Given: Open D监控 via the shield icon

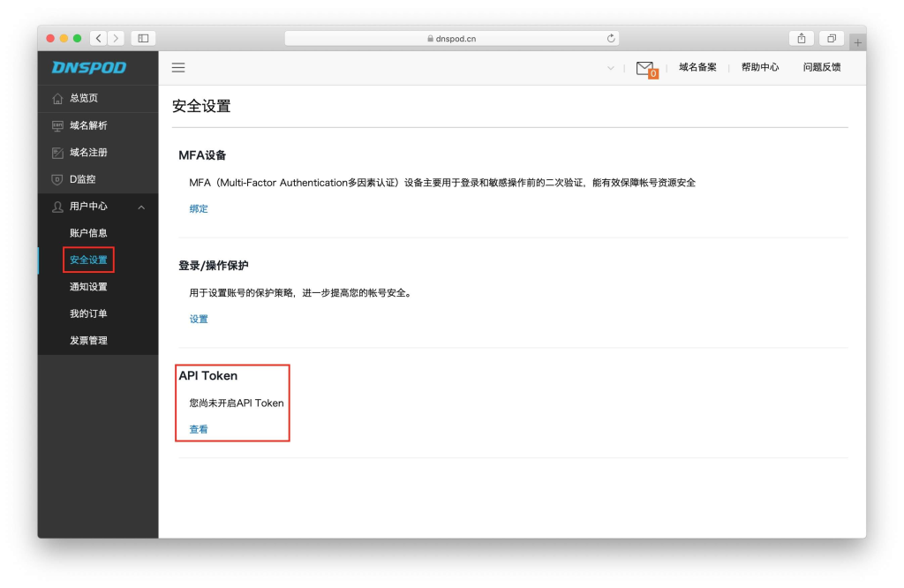Looking at the screenshot, I should click(55, 178).
